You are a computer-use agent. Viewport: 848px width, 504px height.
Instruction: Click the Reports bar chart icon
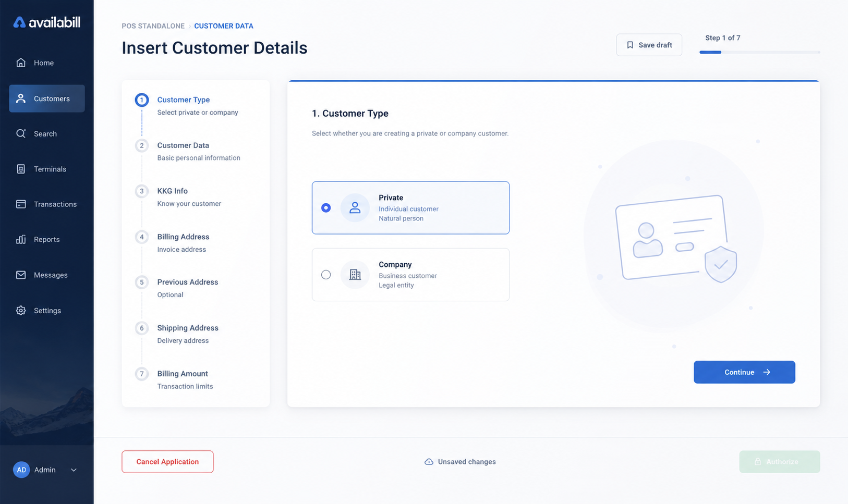click(21, 239)
